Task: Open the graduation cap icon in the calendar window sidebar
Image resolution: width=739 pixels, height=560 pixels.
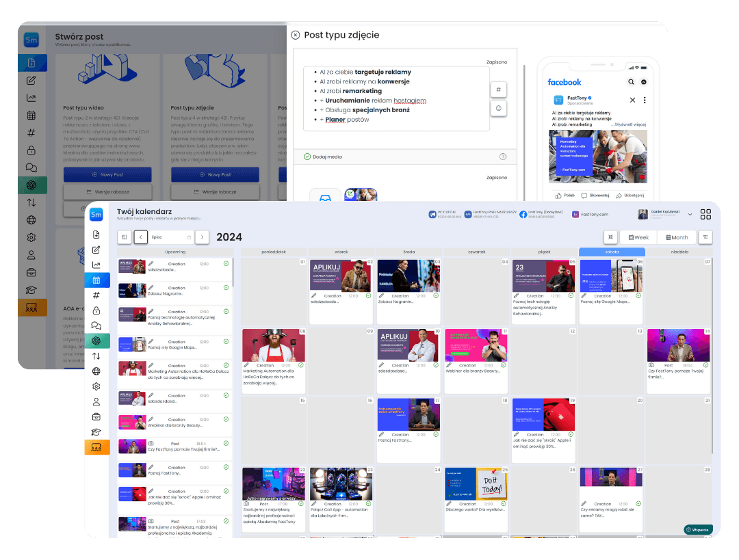Action: (x=96, y=432)
